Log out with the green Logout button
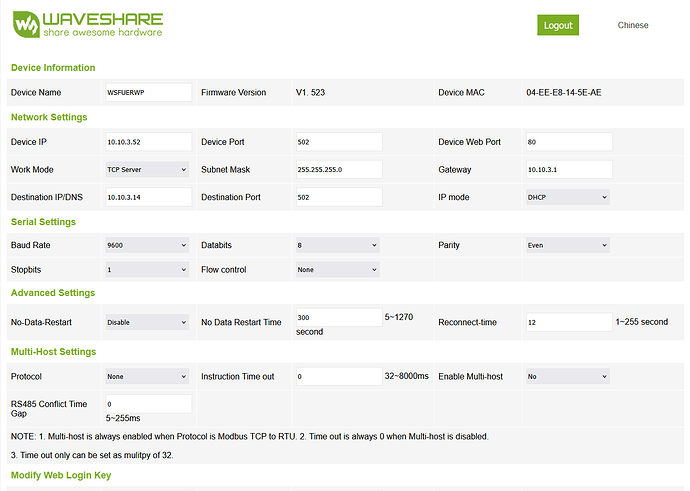Screen dimensions: 690x491 tap(558, 25)
